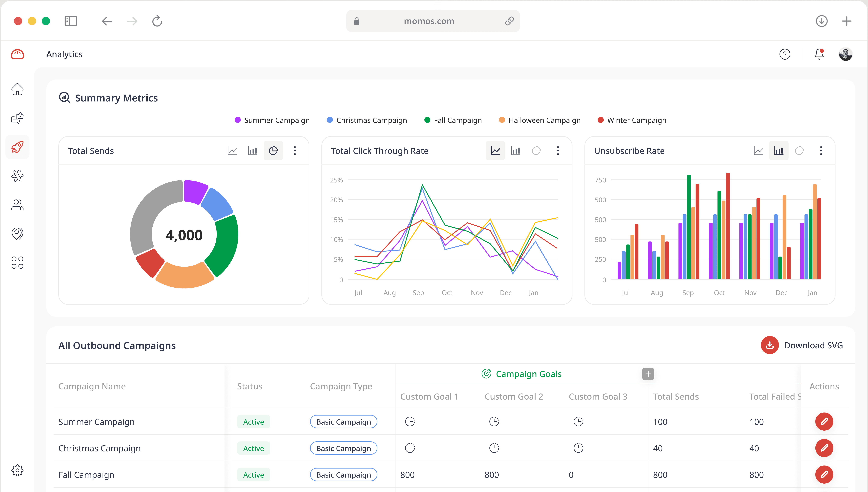This screenshot has width=868, height=492.
Task: Open the three-dot menu on Unsubscribe Rate
Action: [821, 151]
